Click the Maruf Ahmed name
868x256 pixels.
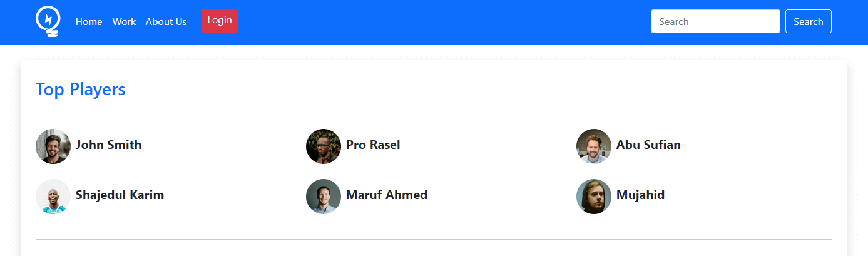click(387, 195)
